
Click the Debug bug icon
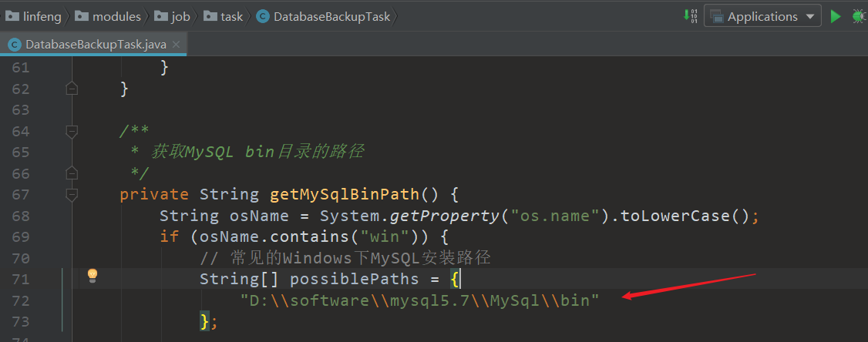click(860, 16)
